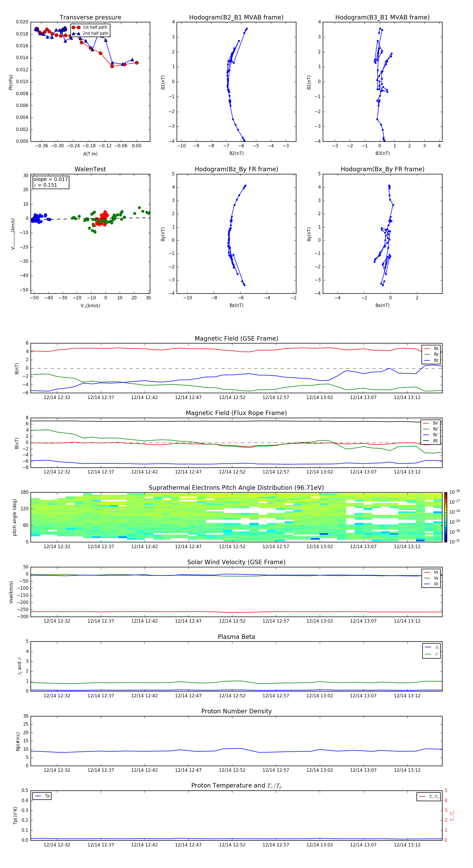The width and height of the screenshot is (473, 868).
Task: Click the "βp and β" y-axis label
Action: pos(19,666)
